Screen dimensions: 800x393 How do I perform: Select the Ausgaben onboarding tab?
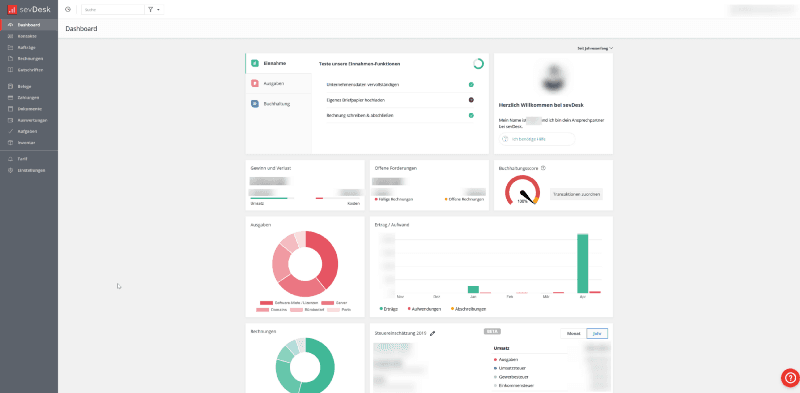click(x=279, y=83)
